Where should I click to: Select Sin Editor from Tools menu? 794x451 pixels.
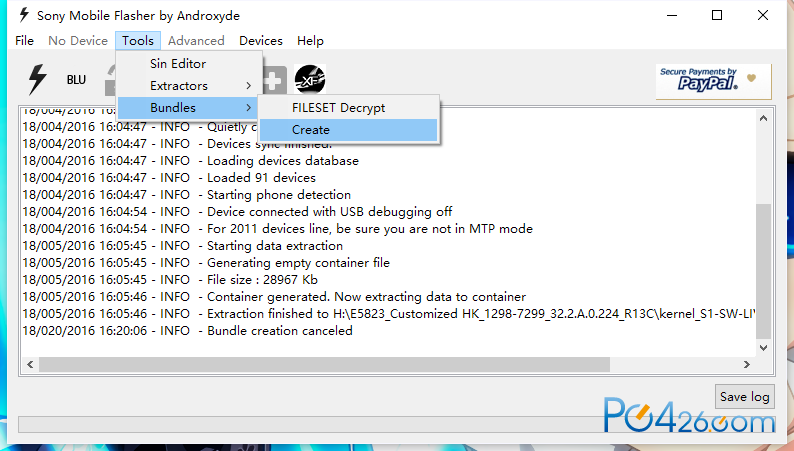tap(190, 64)
